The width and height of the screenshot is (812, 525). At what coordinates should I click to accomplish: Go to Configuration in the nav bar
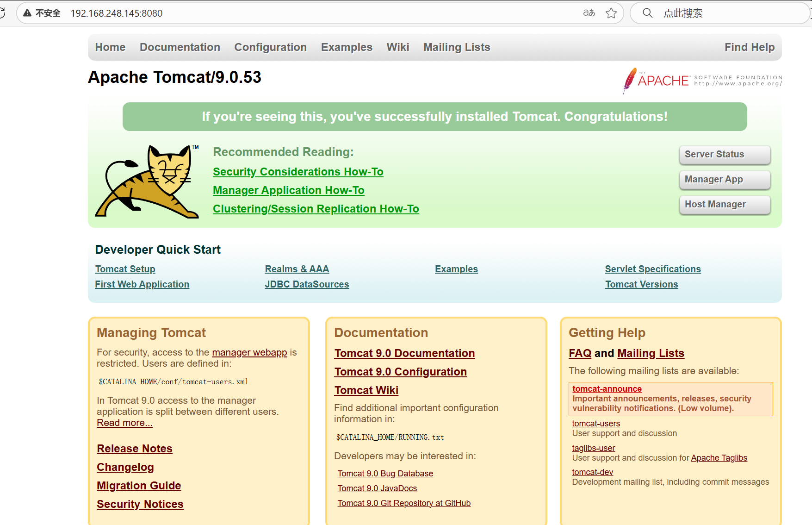pyautogui.click(x=271, y=47)
